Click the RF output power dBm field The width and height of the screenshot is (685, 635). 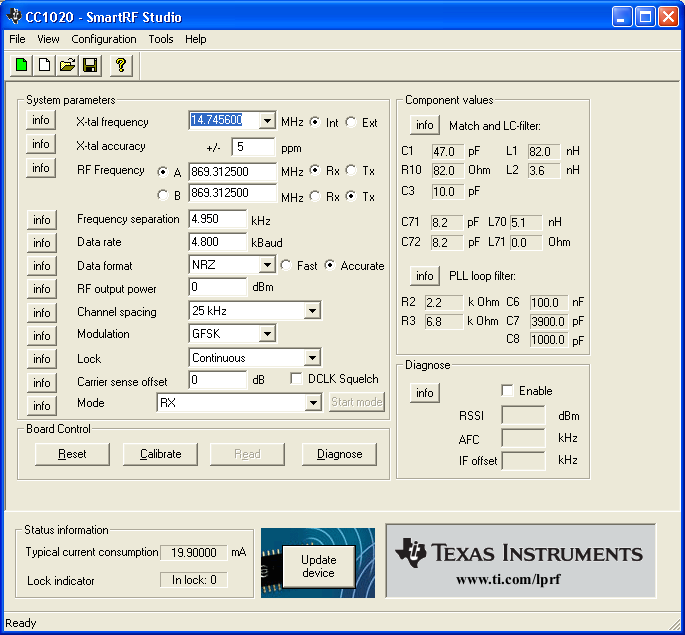tap(218, 287)
